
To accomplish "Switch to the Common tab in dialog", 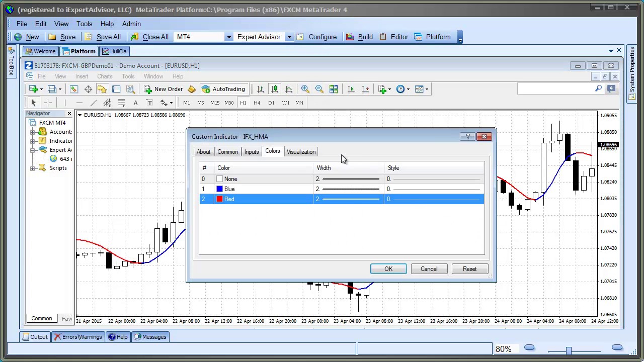I will [227, 152].
